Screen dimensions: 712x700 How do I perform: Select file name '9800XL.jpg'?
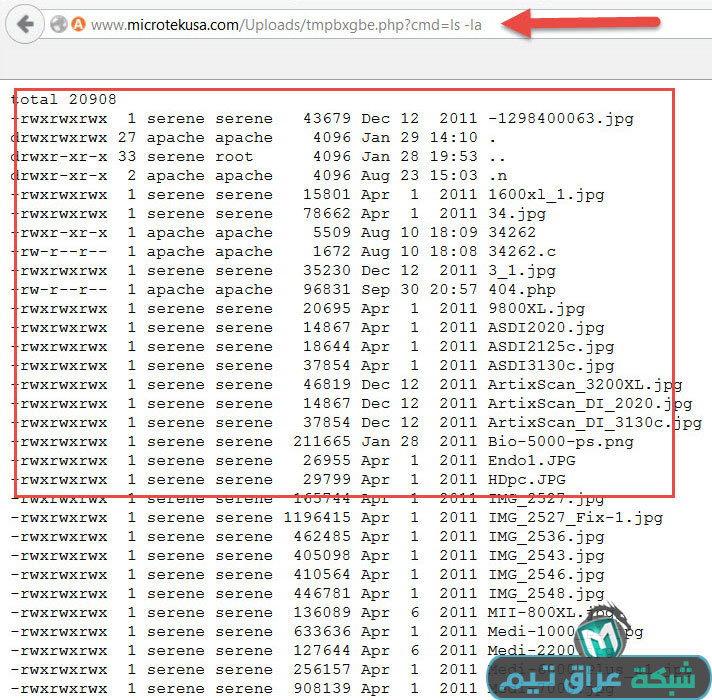point(537,309)
